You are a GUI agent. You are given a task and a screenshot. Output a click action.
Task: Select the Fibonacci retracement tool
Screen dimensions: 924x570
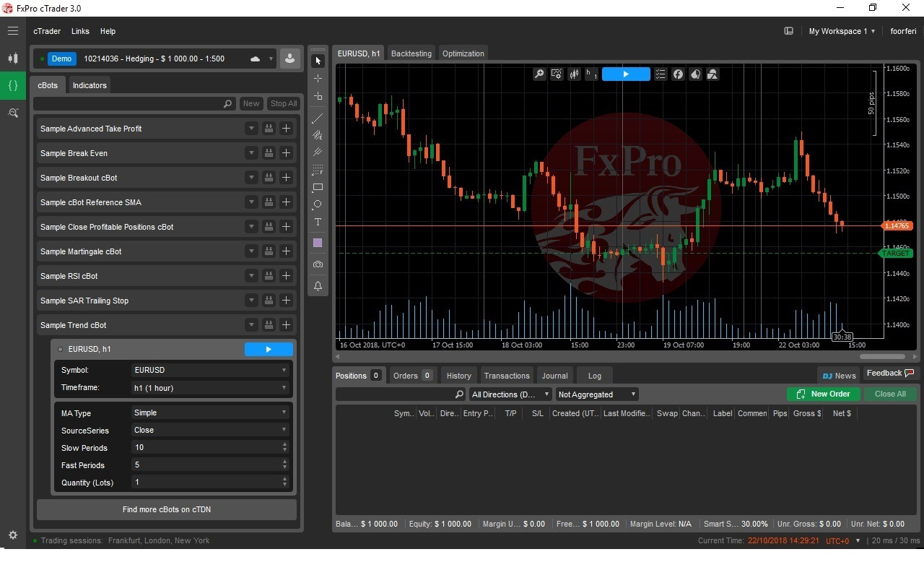318,170
